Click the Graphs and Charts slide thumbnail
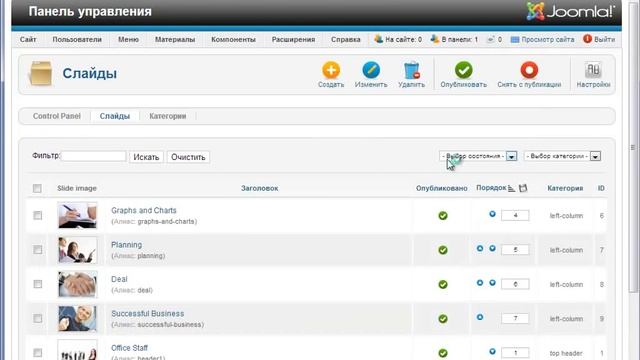640x360 pixels. click(x=78, y=215)
